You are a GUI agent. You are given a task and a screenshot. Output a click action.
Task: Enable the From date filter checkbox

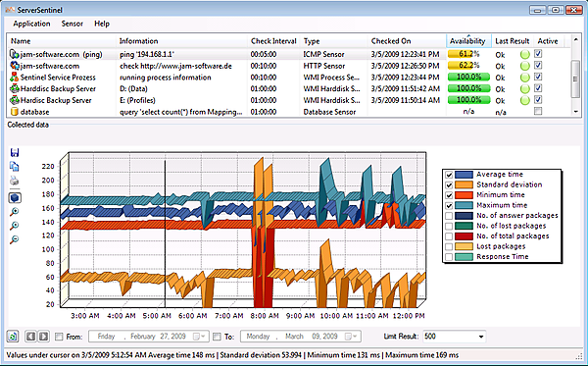pos(59,337)
